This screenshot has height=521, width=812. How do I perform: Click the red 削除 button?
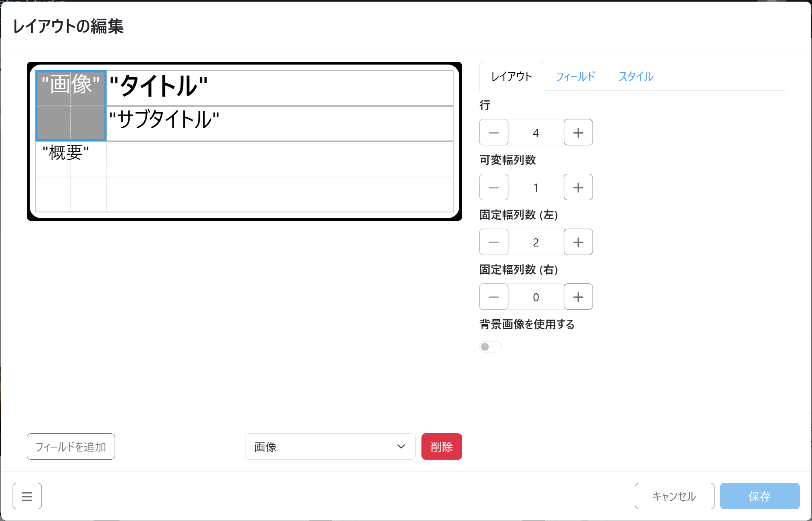pyautogui.click(x=441, y=447)
